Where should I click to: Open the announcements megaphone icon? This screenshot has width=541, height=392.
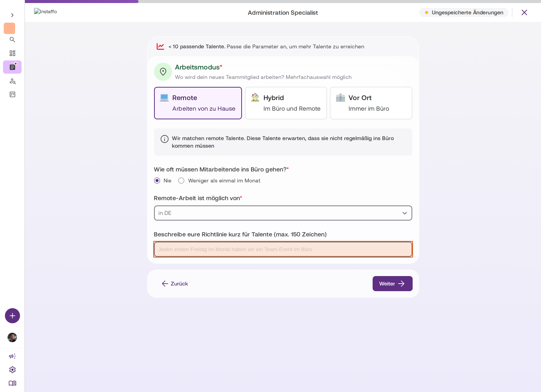(12, 356)
